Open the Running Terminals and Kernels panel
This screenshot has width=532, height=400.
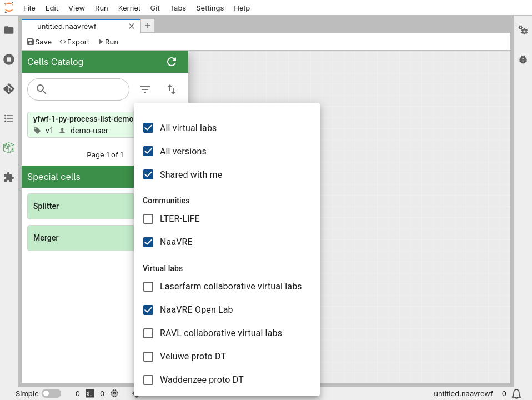(9, 59)
